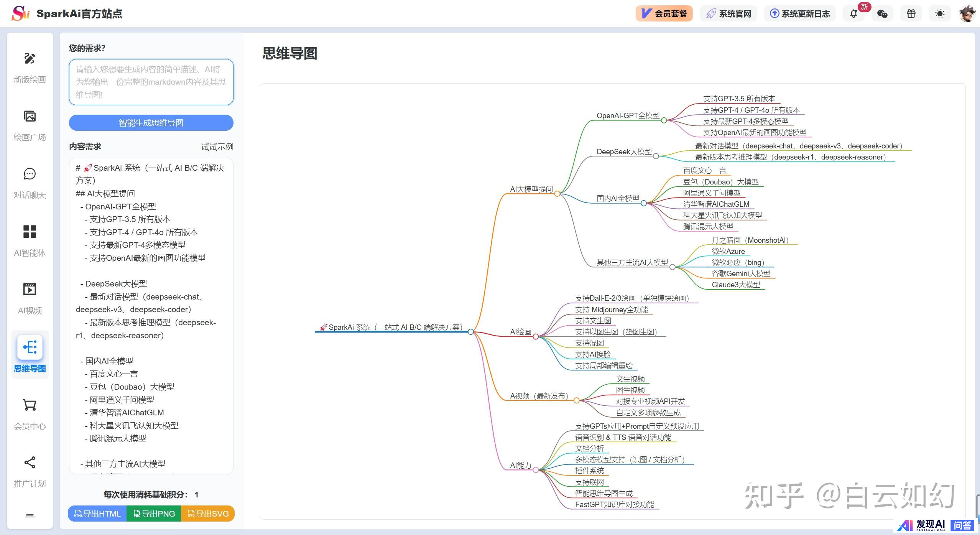Open the AI视频 video icon

point(30,289)
